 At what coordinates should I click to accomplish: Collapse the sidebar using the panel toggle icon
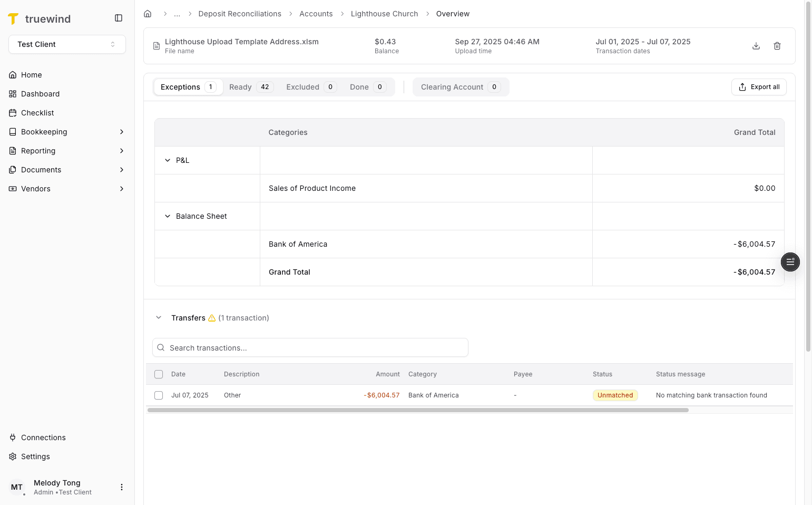(118, 17)
